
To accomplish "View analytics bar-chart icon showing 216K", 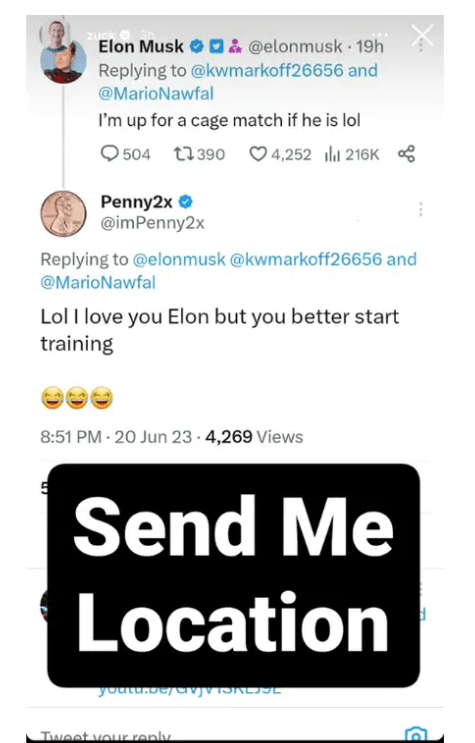I will (332, 154).
